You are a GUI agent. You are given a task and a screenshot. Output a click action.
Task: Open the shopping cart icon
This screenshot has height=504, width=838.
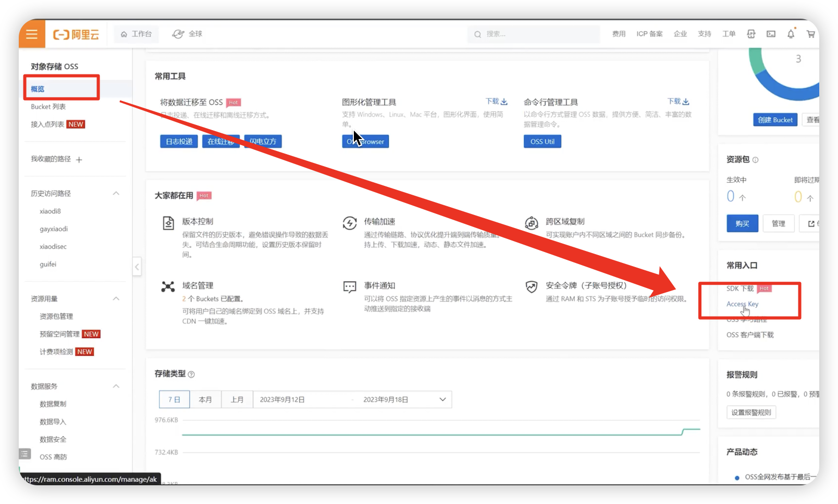810,34
